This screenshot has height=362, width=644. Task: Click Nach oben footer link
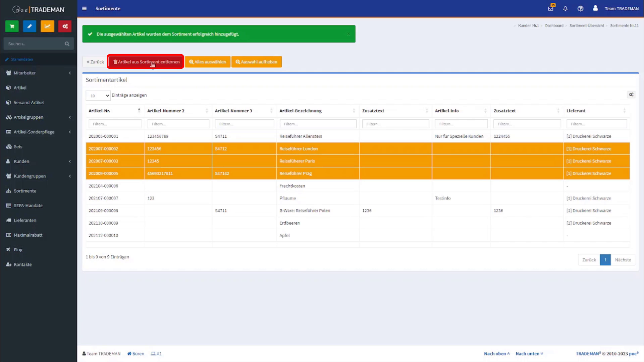pos(497,354)
